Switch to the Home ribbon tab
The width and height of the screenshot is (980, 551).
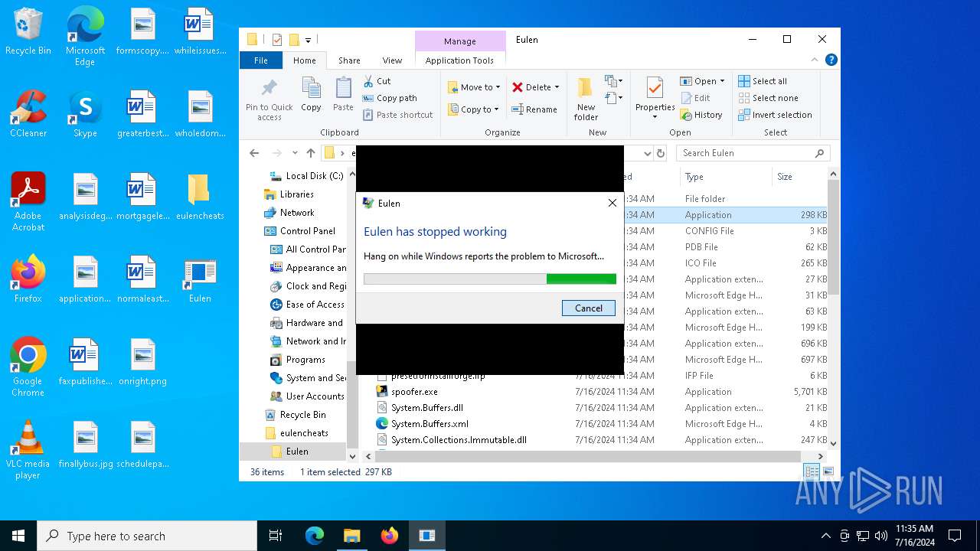pyautogui.click(x=304, y=60)
